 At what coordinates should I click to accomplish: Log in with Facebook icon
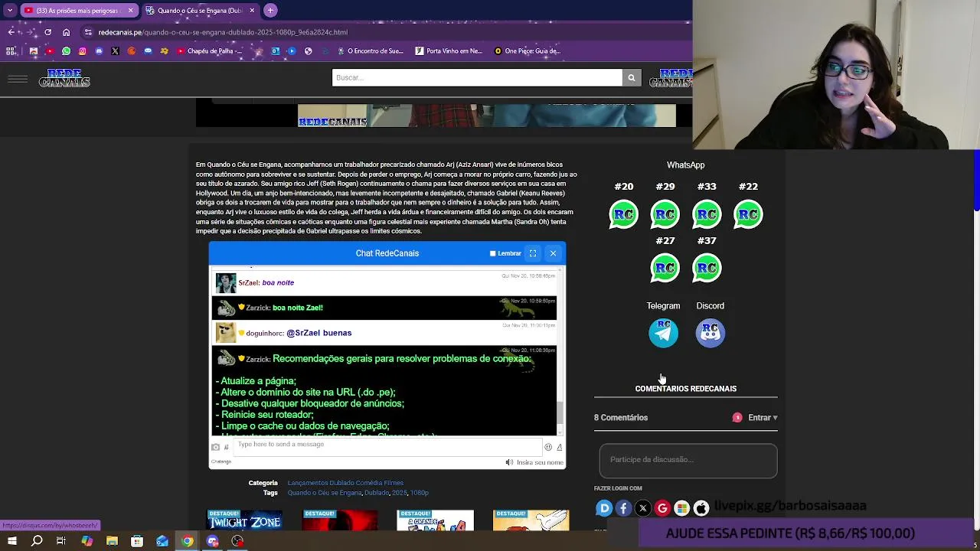pos(623,507)
